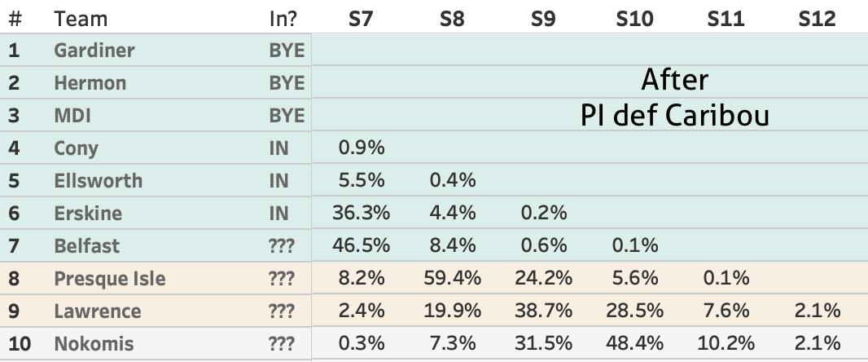Select Lawrence's 38.7% S9 cell
The height and width of the screenshot is (362, 868).
(x=543, y=311)
